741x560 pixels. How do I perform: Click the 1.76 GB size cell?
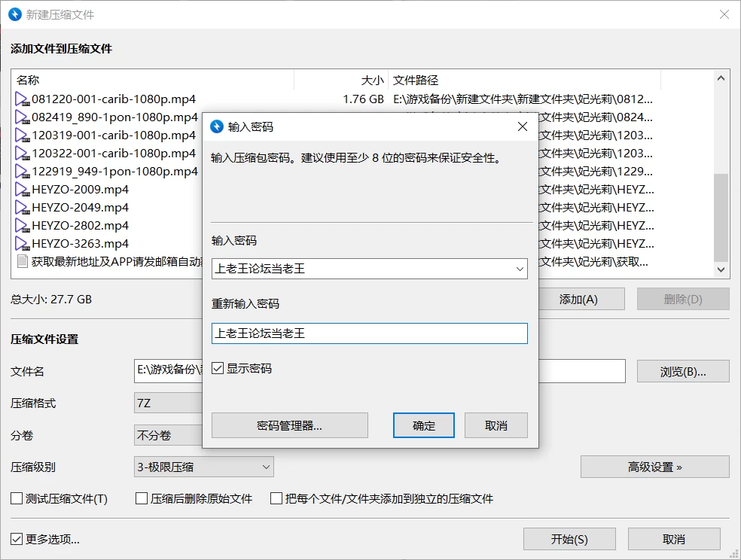tap(363, 99)
